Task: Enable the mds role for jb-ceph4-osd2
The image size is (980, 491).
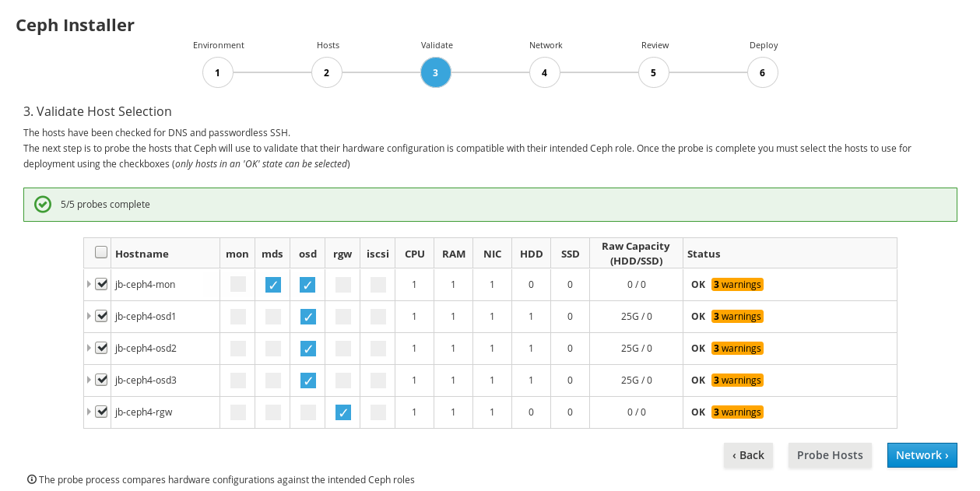Action: pos(273,349)
